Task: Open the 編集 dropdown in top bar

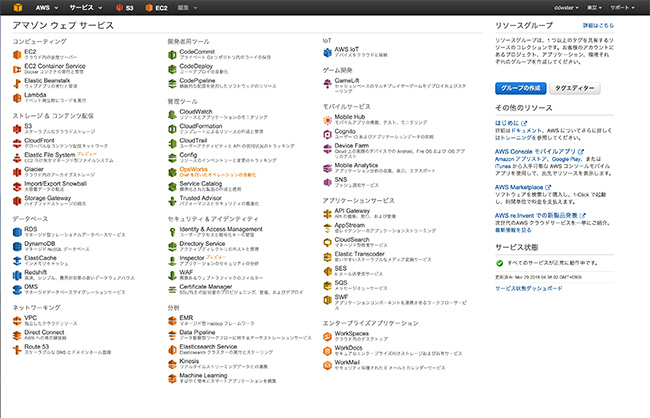Action: [187, 7]
